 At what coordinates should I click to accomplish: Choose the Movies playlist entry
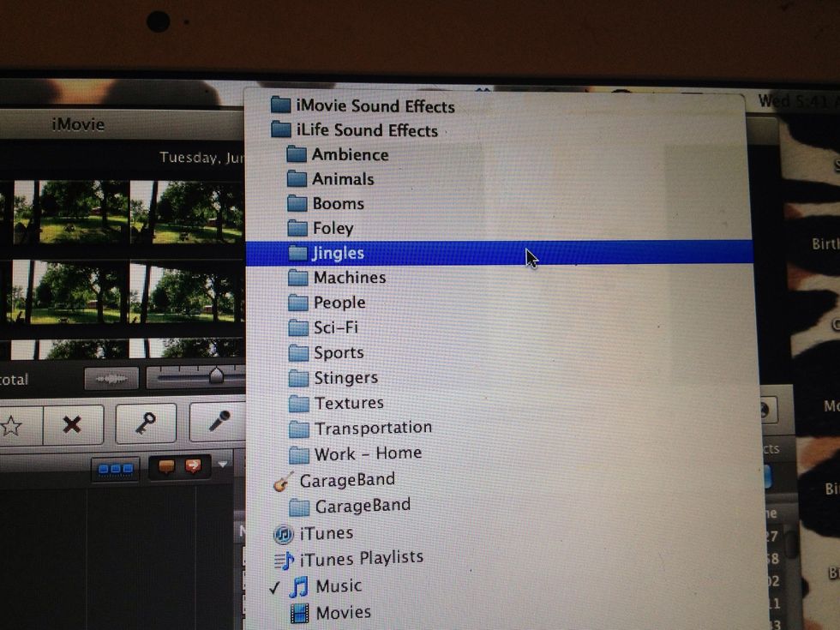(343, 613)
